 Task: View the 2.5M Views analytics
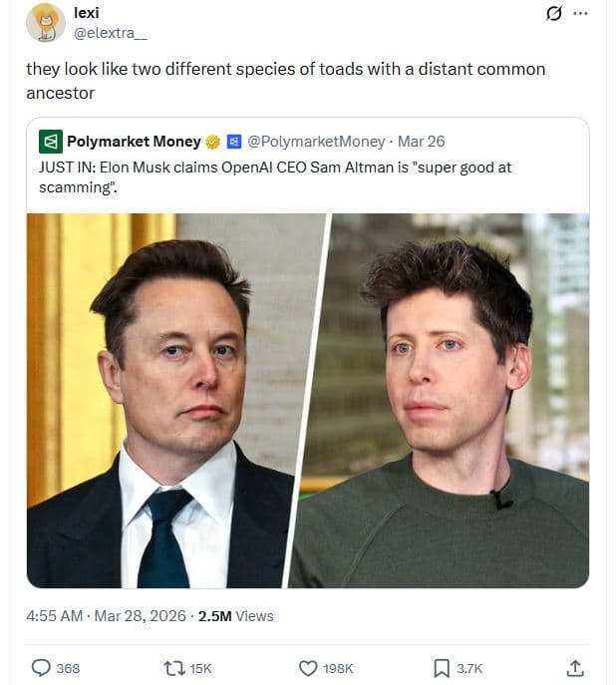pos(236,616)
